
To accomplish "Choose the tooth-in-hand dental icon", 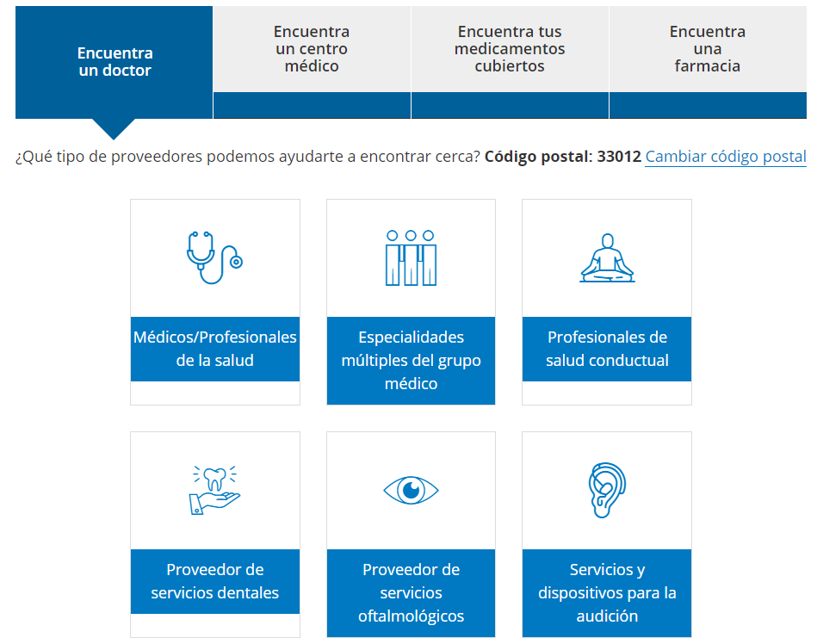I will pyautogui.click(x=214, y=490).
